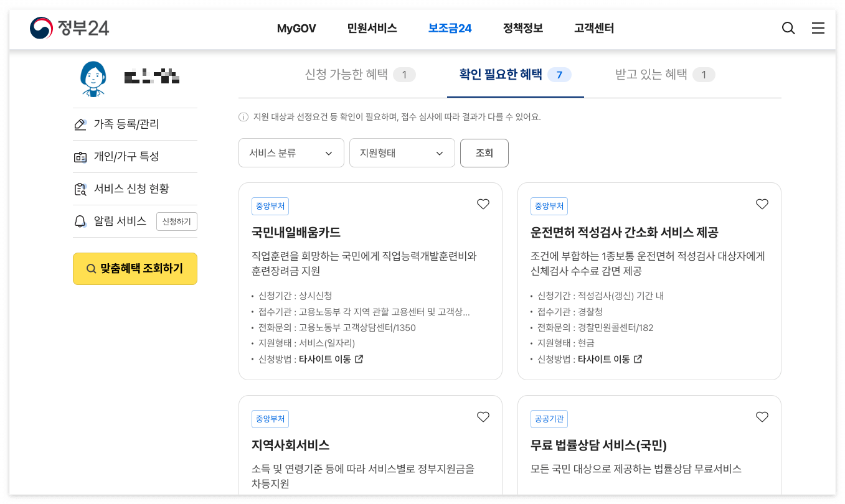Screen dimensions: 845x504
Task: Open 보조금24 menu
Action: point(450,29)
